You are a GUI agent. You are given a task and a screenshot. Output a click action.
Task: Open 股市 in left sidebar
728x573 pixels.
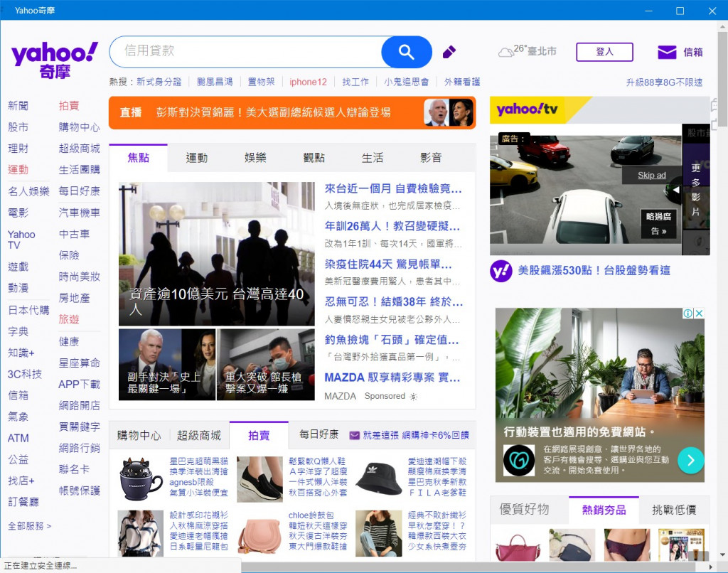click(18, 127)
